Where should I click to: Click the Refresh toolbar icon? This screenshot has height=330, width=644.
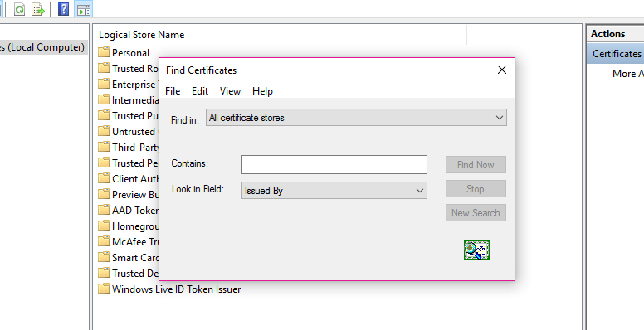click(x=19, y=9)
